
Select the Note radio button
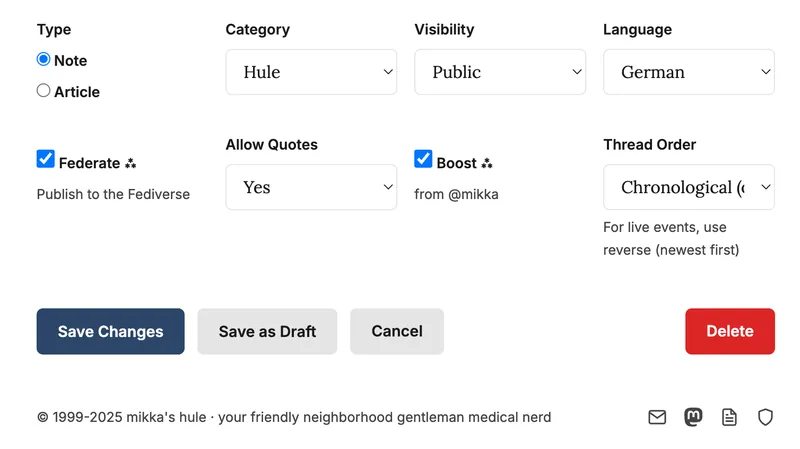point(44,60)
